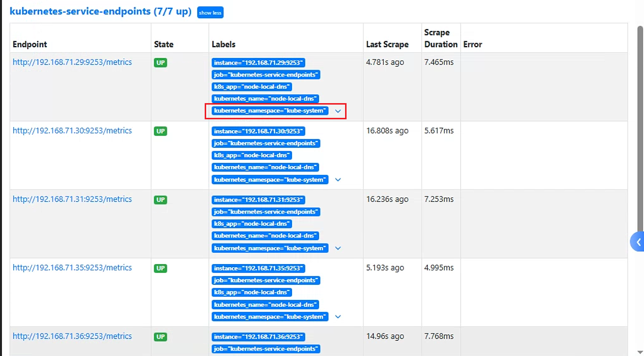Click the instance="192.168.71.36:9253" label
Viewport: 644px width, 356px height.
[259, 337]
